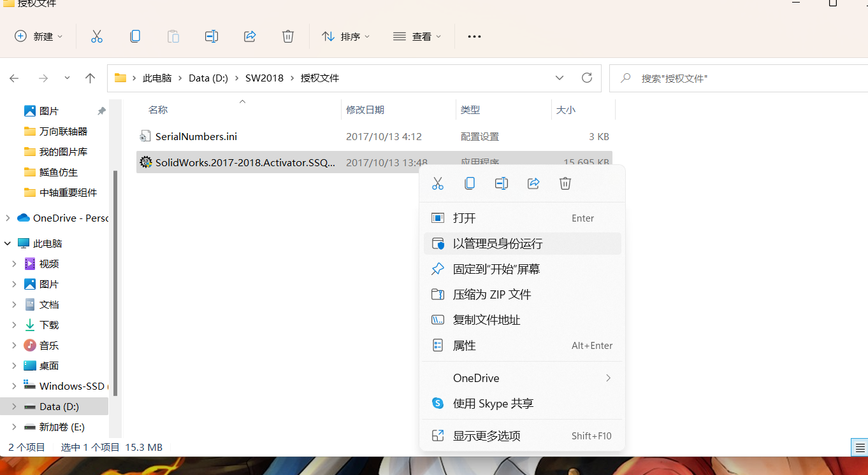Click the Delete trash icon in the toolbar
The height and width of the screenshot is (475, 868).
[x=288, y=36]
